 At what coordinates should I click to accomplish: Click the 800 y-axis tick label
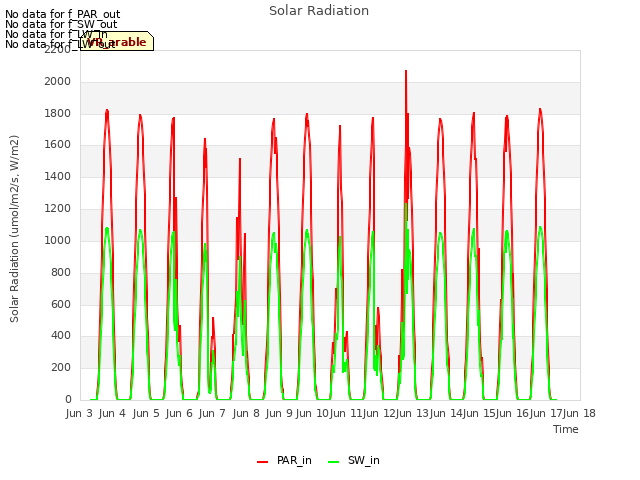[61, 272]
